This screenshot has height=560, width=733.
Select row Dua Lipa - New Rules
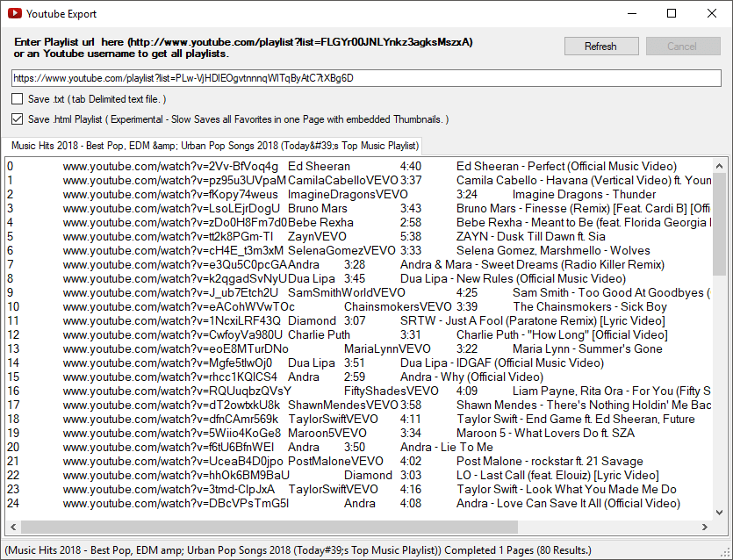359,278
